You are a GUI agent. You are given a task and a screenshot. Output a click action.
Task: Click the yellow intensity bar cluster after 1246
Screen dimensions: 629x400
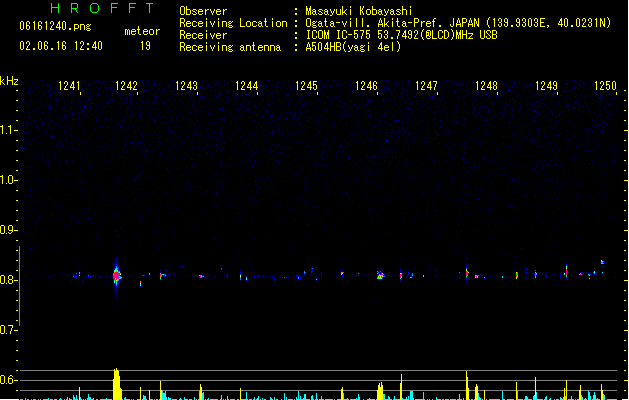point(380,391)
